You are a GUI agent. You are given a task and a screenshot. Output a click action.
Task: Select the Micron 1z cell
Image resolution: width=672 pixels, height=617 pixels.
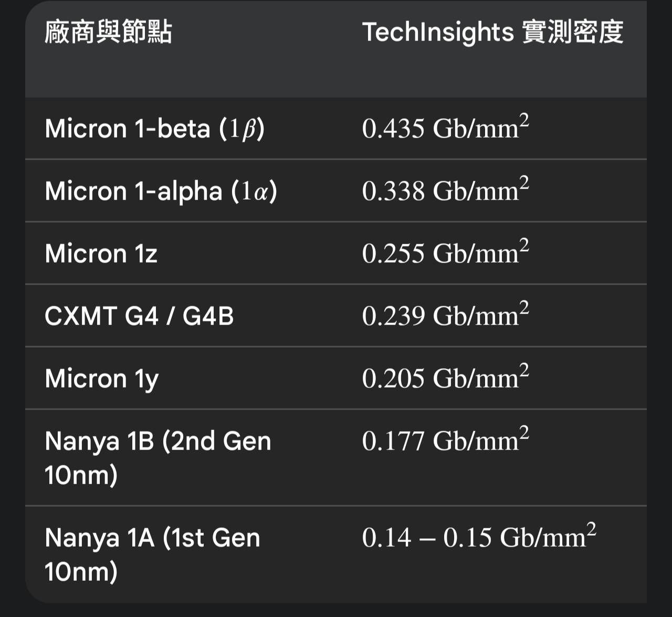tap(101, 254)
